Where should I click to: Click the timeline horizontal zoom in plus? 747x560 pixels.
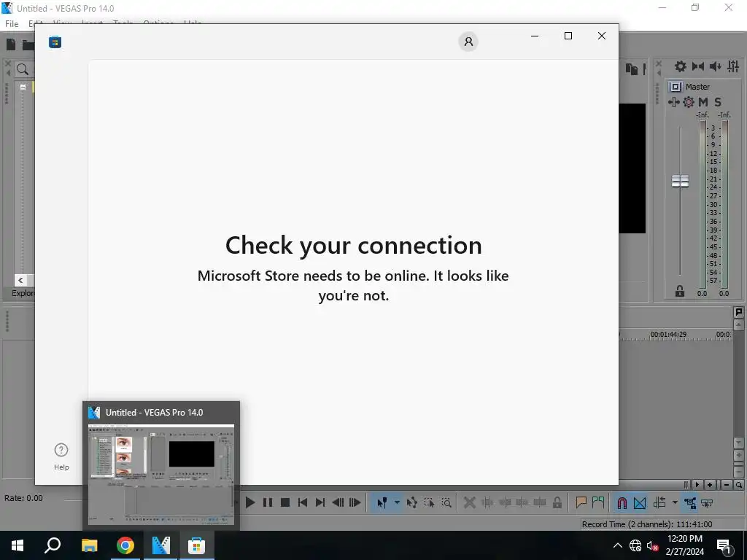point(710,485)
